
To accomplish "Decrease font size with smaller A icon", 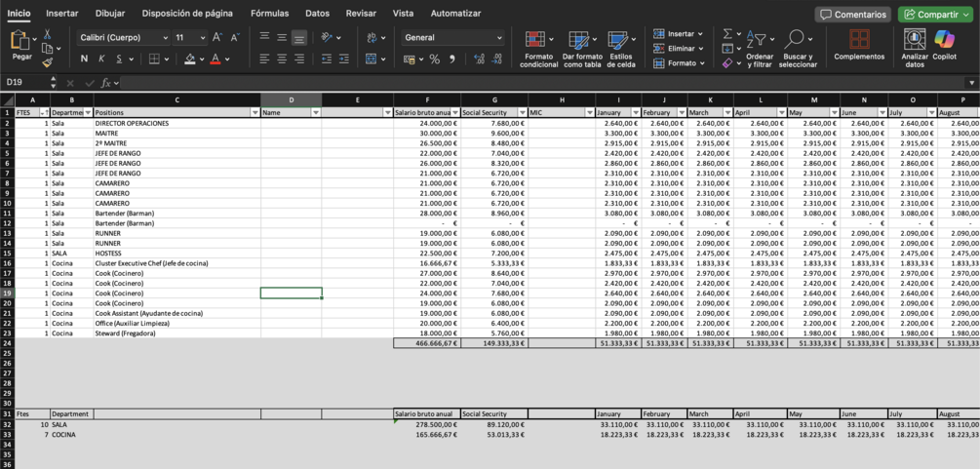I will [x=235, y=37].
